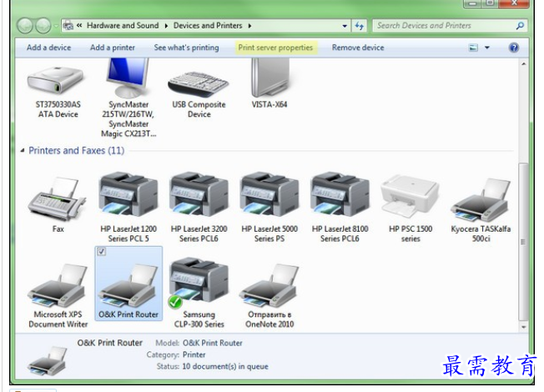Click See what's printing

(186, 48)
